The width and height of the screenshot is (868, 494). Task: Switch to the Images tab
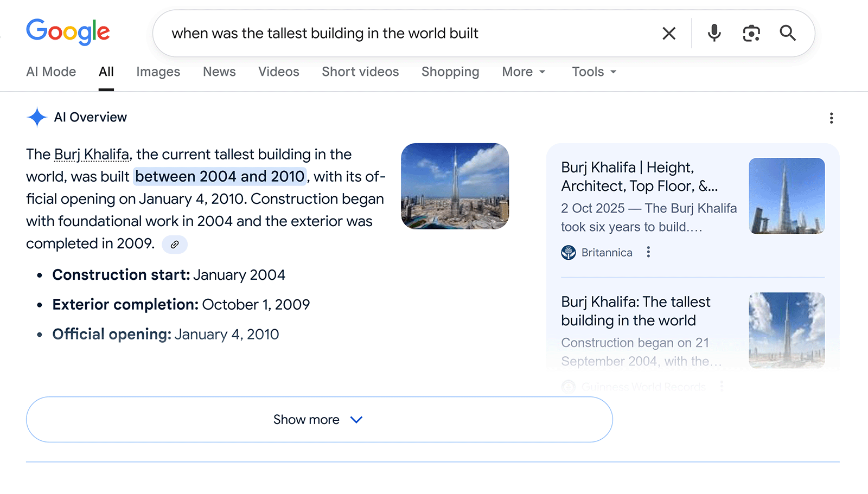(158, 72)
